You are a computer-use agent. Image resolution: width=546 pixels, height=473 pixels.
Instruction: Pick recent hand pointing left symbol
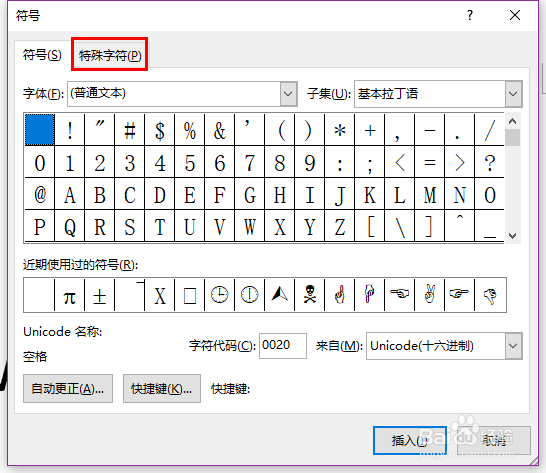pos(399,295)
